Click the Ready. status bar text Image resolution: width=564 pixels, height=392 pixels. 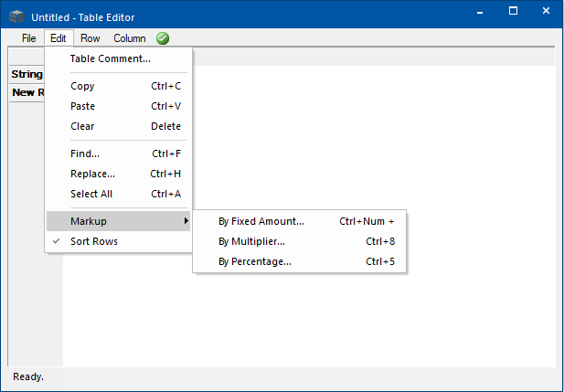pos(28,376)
